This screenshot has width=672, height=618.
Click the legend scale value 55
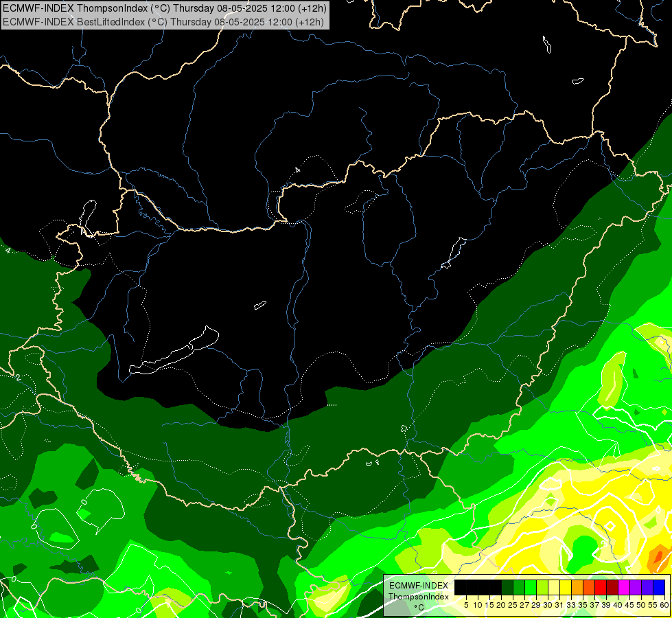click(653, 605)
